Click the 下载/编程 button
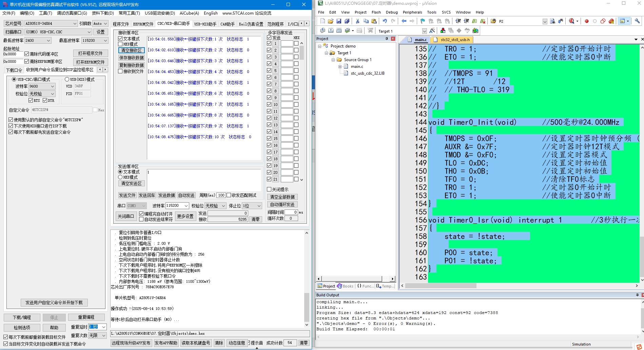Image resolution: width=644 pixels, height=350 pixels. [22, 317]
